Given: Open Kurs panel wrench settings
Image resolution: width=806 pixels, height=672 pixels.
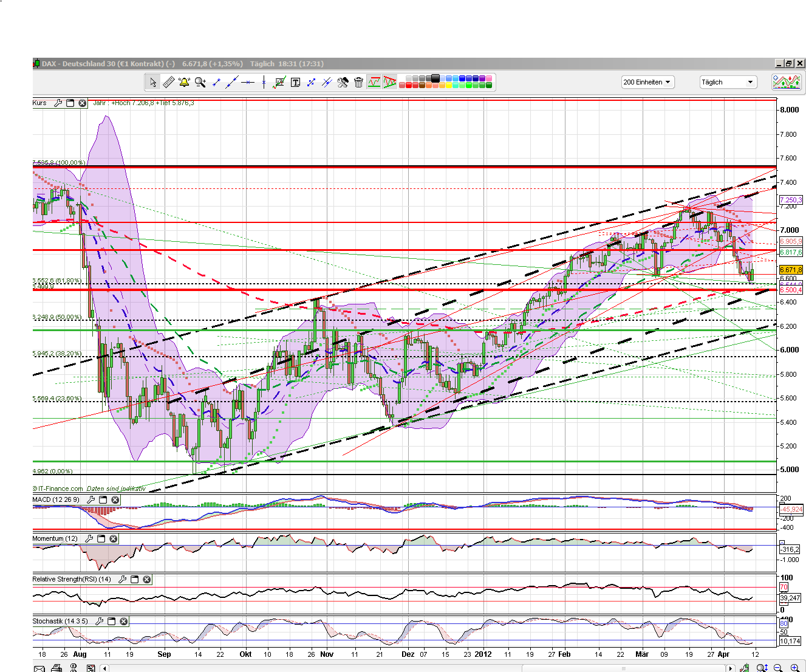Looking at the screenshot, I should [x=58, y=103].
